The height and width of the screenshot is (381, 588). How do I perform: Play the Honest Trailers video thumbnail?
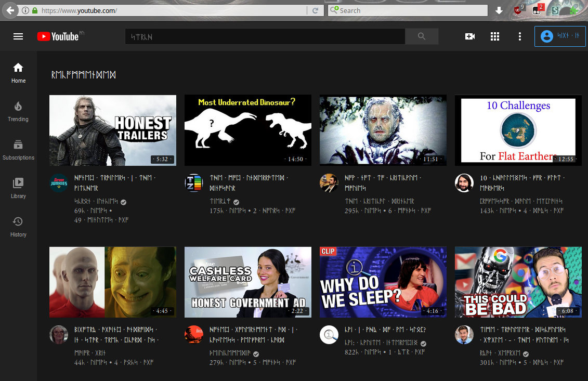coord(113,130)
